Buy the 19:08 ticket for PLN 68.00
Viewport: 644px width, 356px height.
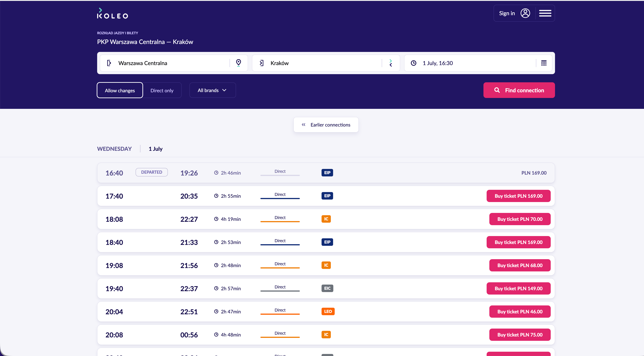(x=520, y=265)
